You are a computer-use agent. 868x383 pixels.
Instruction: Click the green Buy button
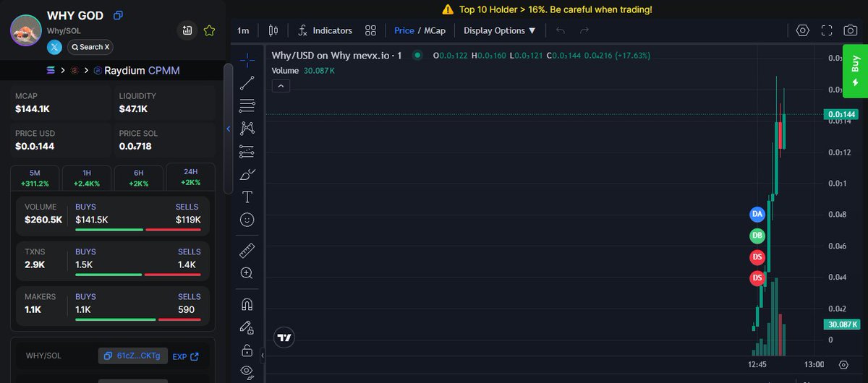856,71
